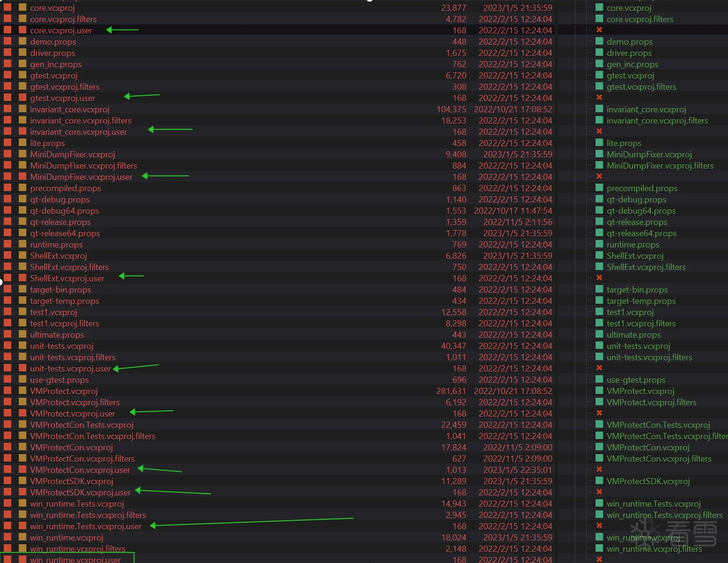Click the green icon beside lite.props in right pane

(x=599, y=143)
